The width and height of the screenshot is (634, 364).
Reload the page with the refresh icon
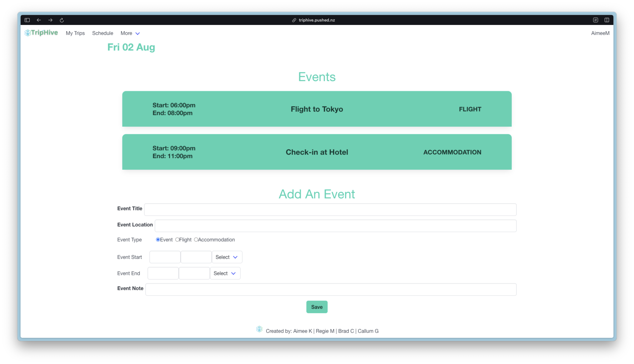click(62, 20)
